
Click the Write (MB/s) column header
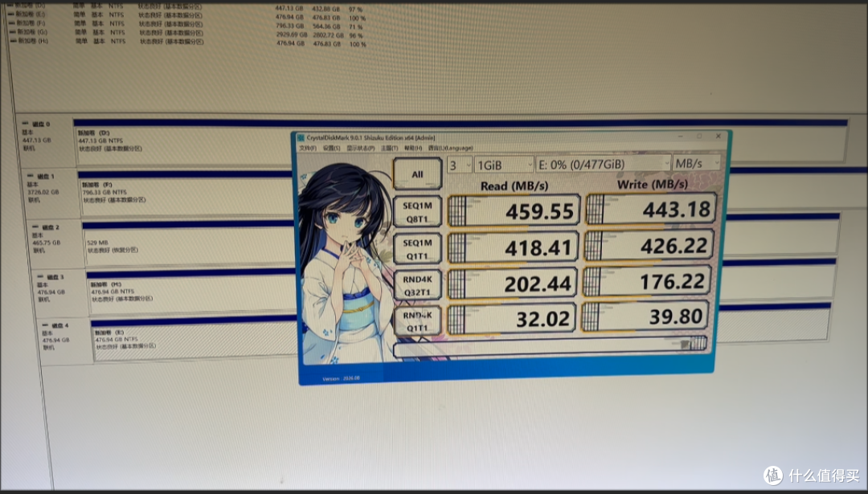click(x=652, y=184)
